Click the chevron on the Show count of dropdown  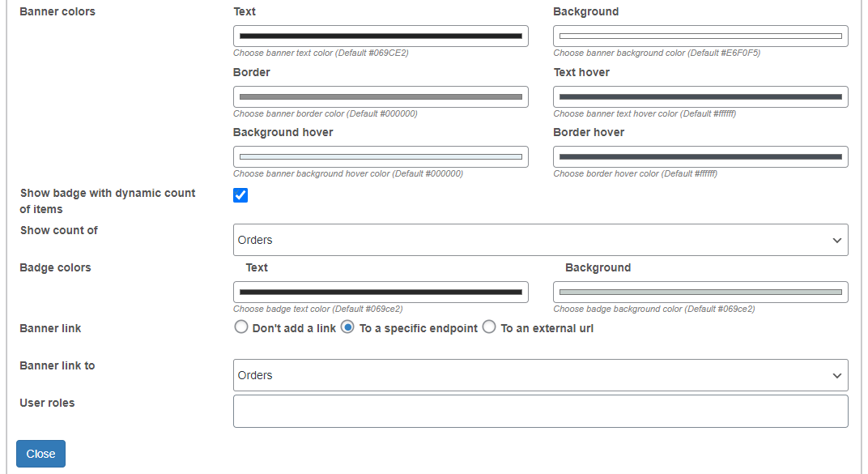click(x=839, y=239)
